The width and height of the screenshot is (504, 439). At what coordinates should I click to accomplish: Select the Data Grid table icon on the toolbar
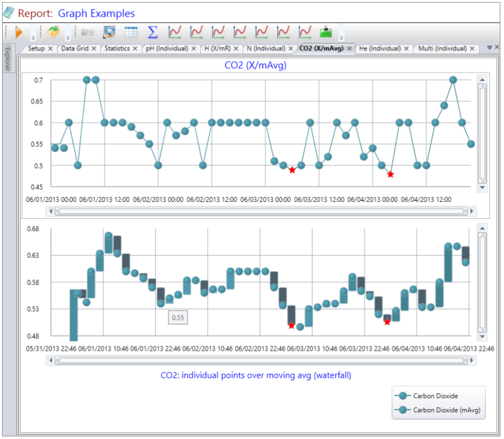click(131, 31)
